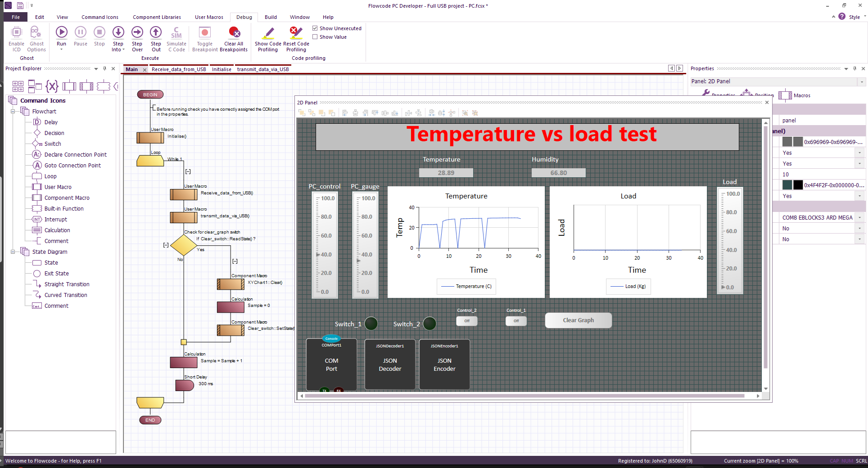868x468 pixels.
Task: Collapse the Flowchart tree node
Action: [13, 111]
